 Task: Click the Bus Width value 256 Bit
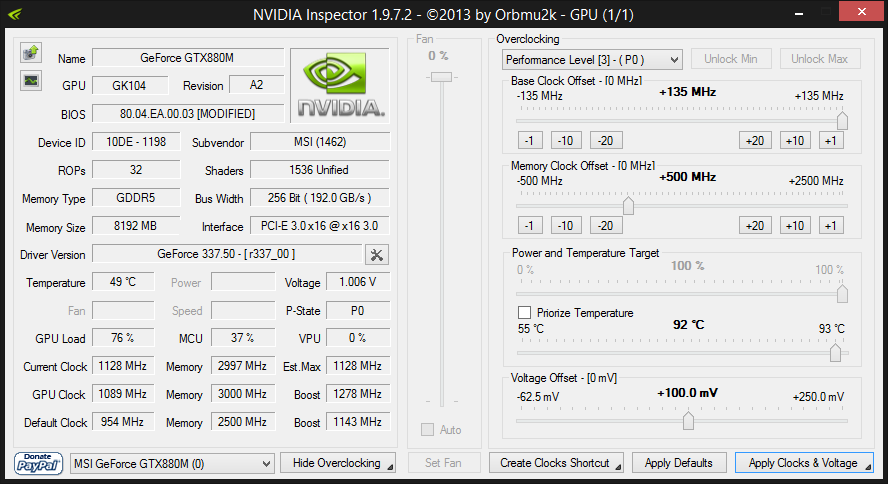[320, 198]
